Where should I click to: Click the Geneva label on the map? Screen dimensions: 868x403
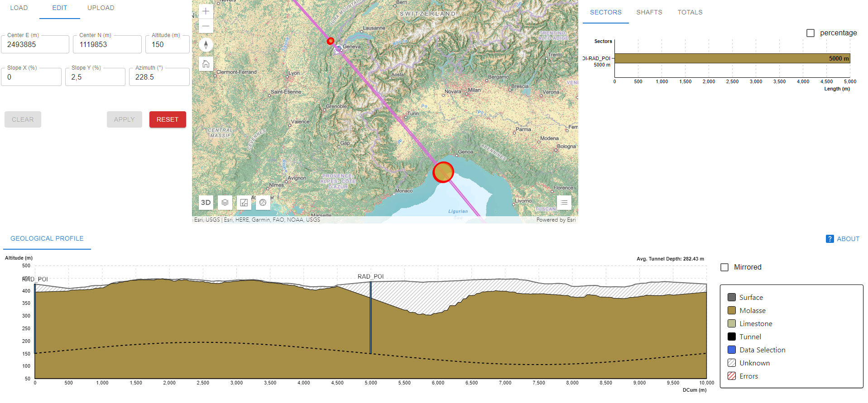(352, 47)
